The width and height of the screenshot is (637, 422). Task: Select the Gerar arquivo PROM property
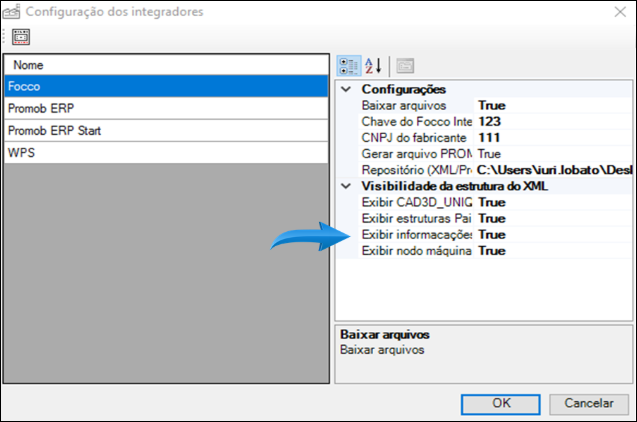coord(416,154)
